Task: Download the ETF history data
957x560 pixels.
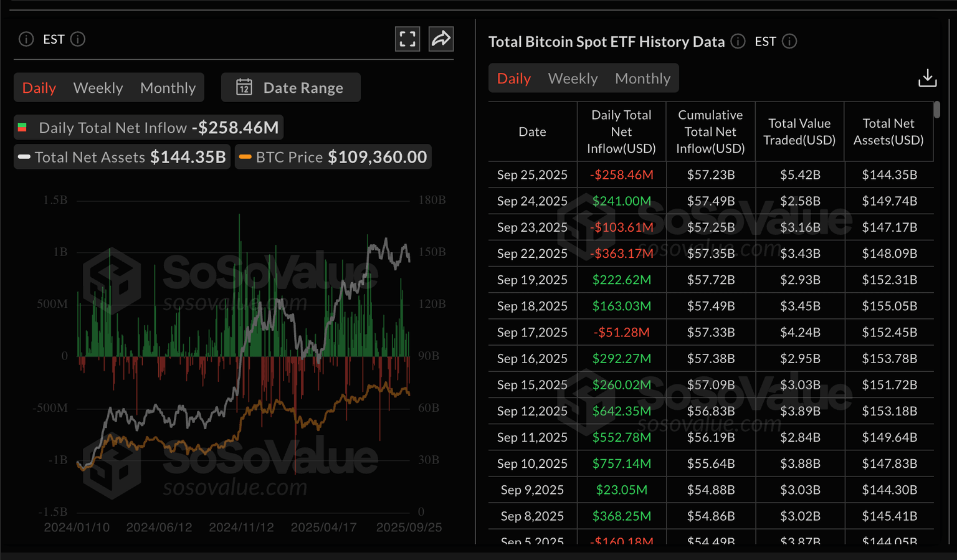Action: [x=927, y=78]
